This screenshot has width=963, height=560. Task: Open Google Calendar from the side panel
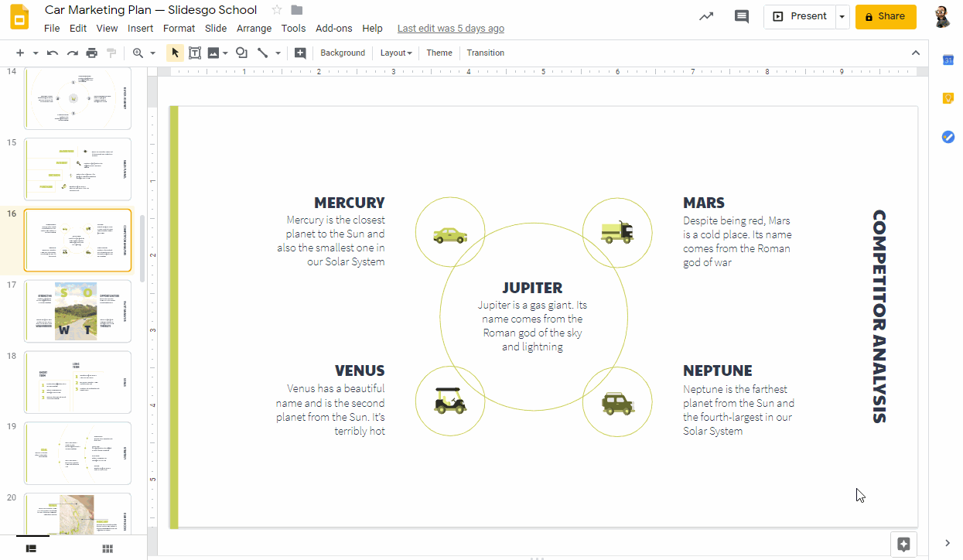948,60
